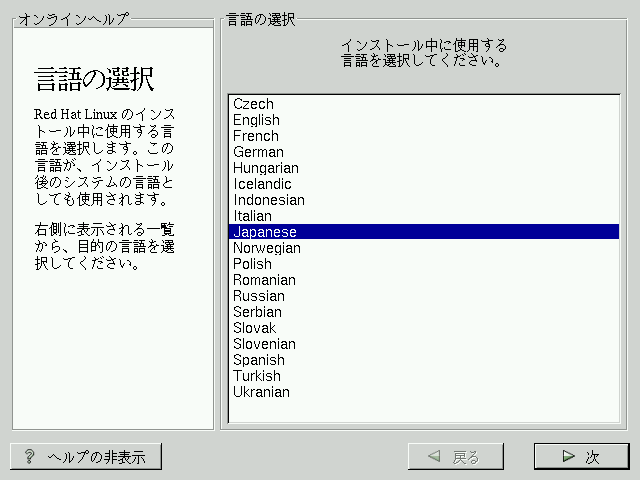Select German from the list
640x480 pixels.
258,152
